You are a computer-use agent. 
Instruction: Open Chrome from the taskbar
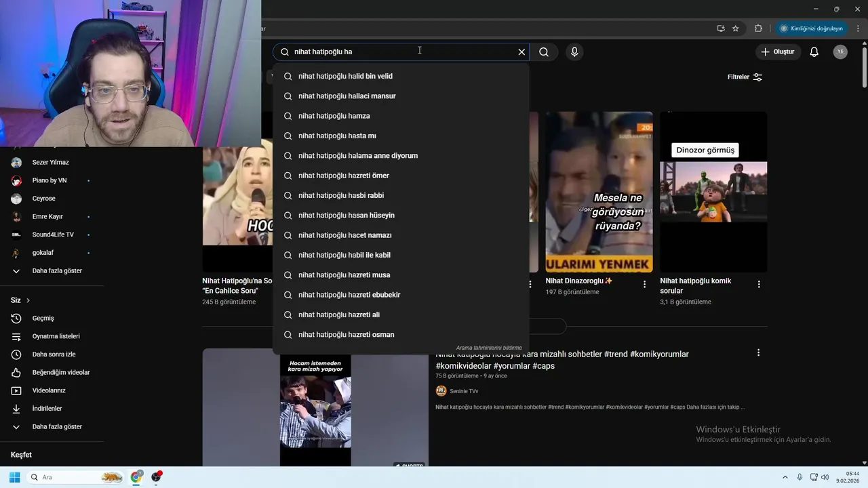click(136, 477)
